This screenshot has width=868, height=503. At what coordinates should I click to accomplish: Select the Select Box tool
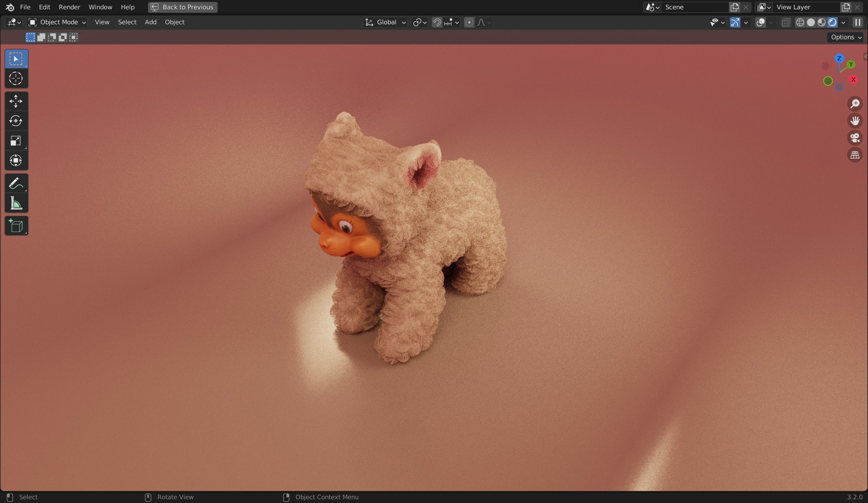click(16, 59)
